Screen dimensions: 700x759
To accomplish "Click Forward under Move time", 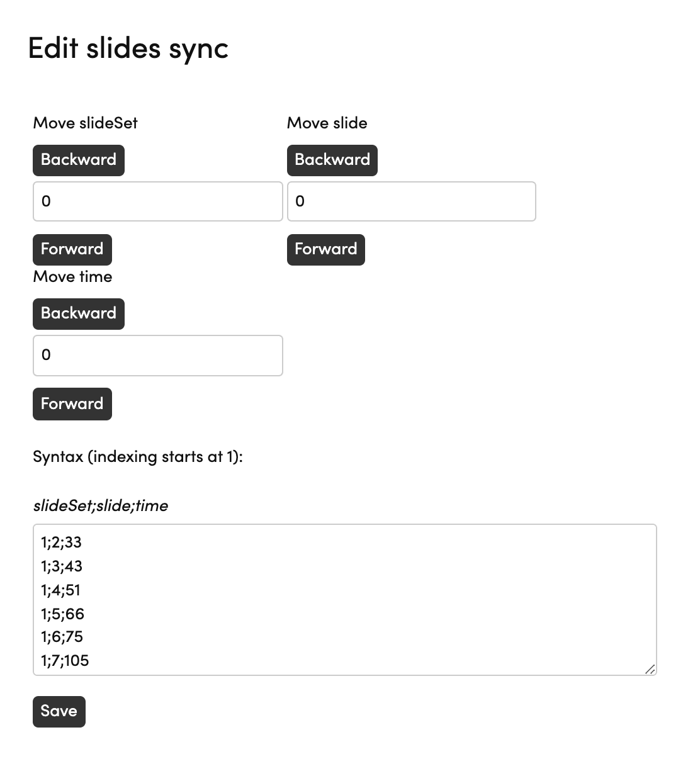I will (72, 403).
